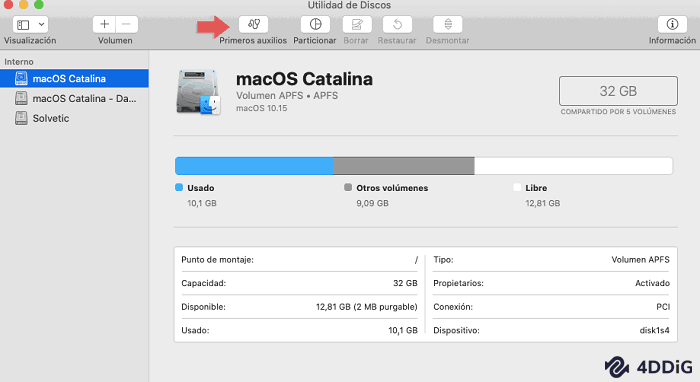Viewport: 700px width, 382px height.
Task: Click the white Libre color swatch
Action: point(517,187)
